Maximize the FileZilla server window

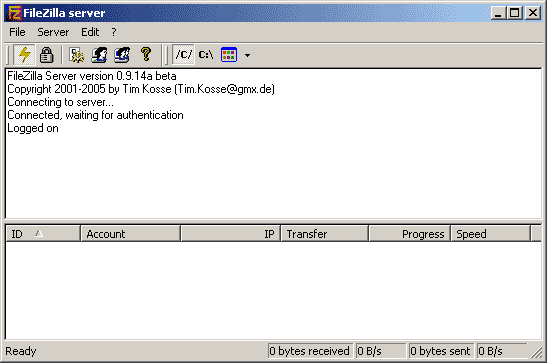(515, 13)
